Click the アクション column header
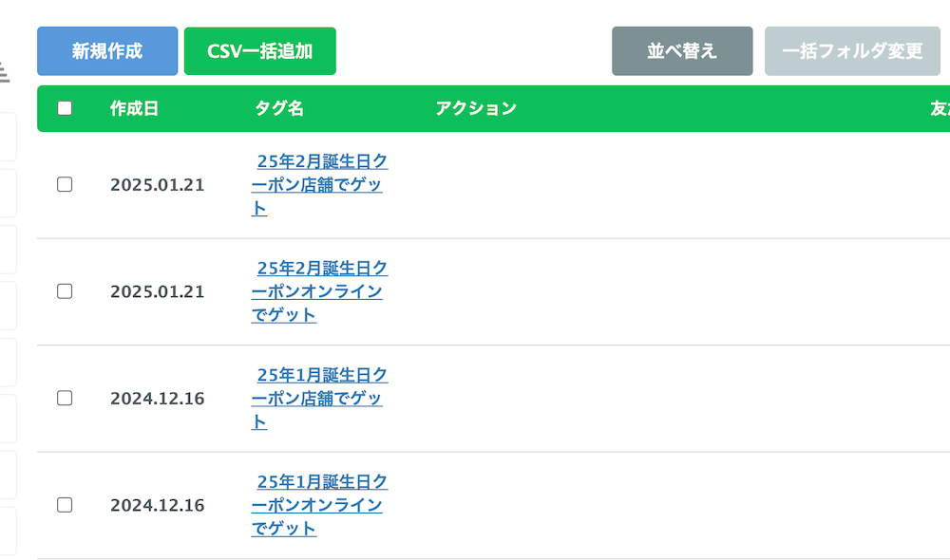Screen dimensions: 950x560 tap(475, 108)
